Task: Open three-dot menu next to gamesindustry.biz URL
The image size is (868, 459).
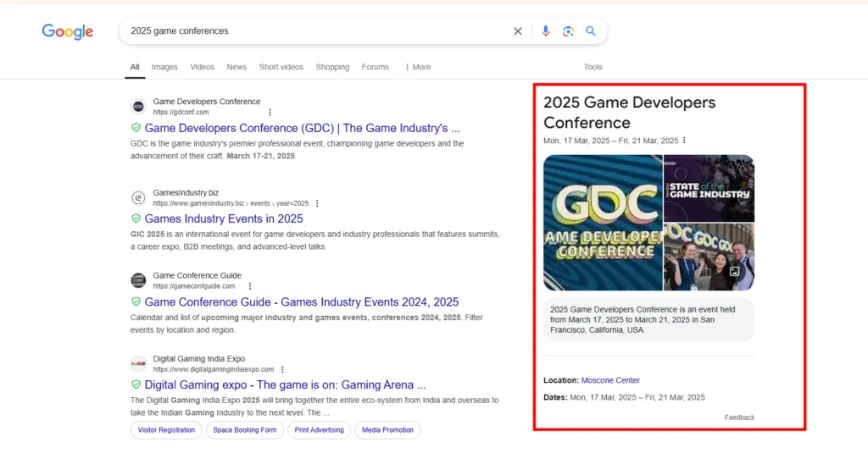Action: coord(317,203)
